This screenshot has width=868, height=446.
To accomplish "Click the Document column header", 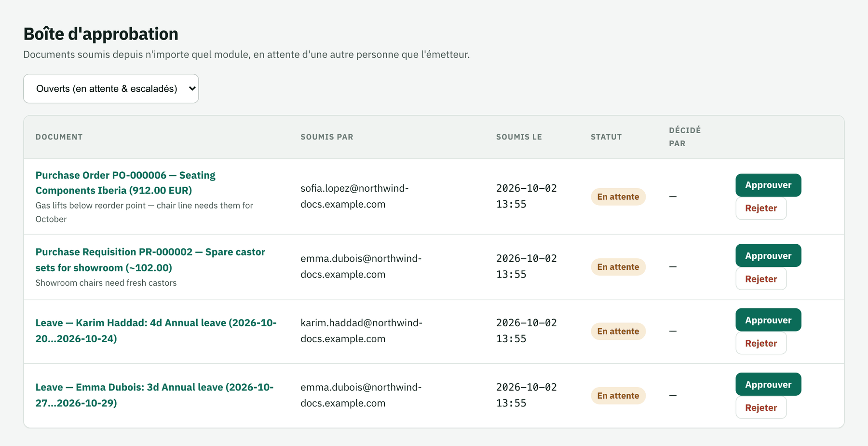I will (x=59, y=137).
